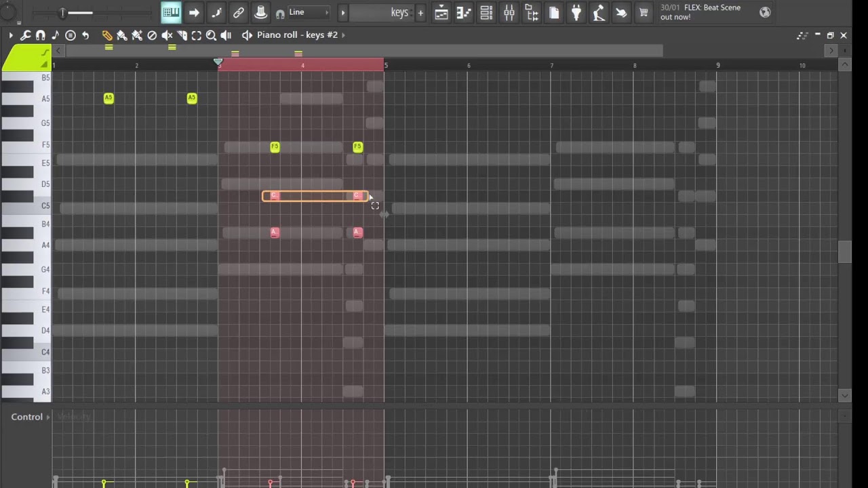Image resolution: width=868 pixels, height=488 pixels.
Task: Select the first green A5 note
Action: (108, 98)
